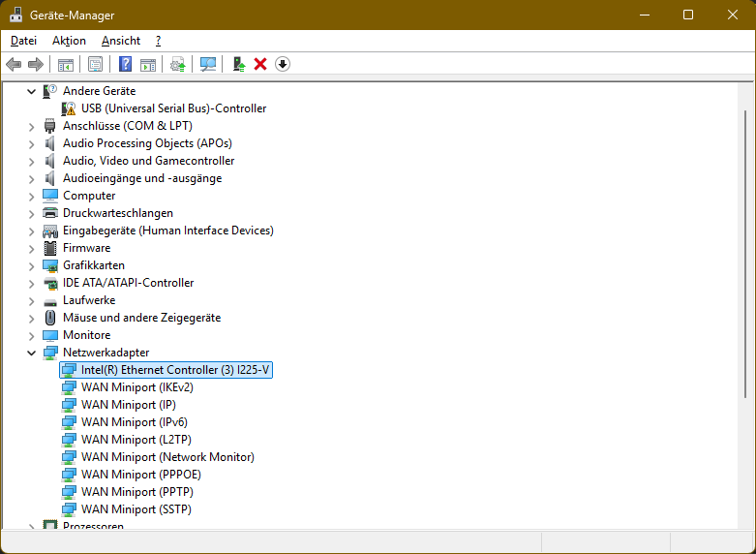Viewport: 756px width, 554px height.
Task: Update driver via computer with green arrow icon
Action: coord(239,64)
